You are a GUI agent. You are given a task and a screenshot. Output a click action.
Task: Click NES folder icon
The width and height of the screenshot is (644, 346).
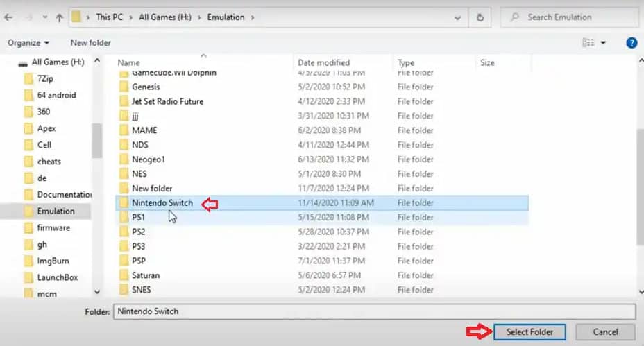point(124,174)
